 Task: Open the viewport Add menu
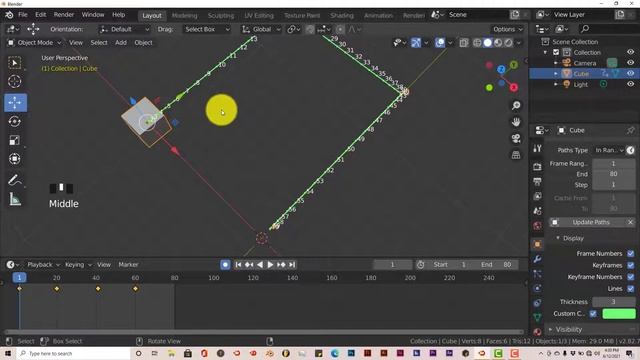pos(120,42)
